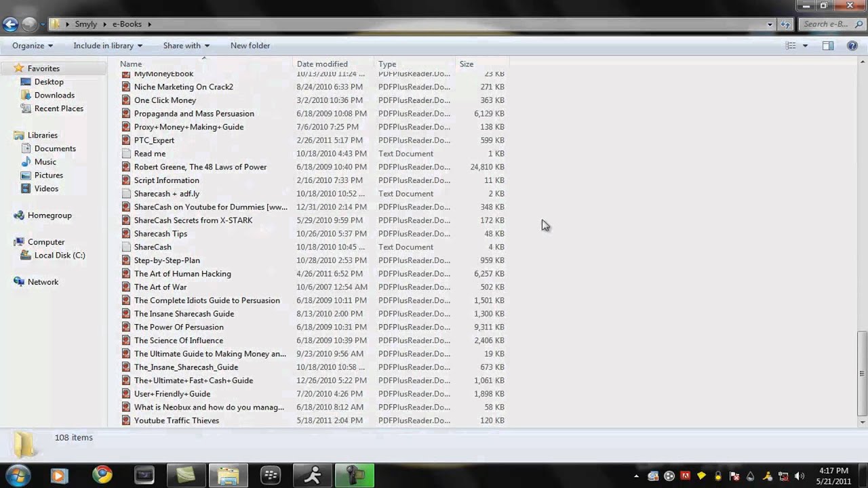Viewport: 868px width, 488px height.
Task: Click the Videos library icon
Action: tap(26, 188)
